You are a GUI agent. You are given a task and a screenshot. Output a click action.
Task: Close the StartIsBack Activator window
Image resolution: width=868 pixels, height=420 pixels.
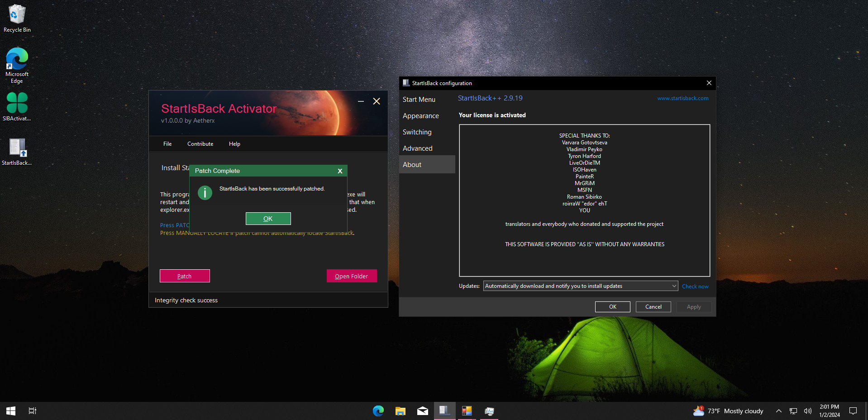coord(377,101)
